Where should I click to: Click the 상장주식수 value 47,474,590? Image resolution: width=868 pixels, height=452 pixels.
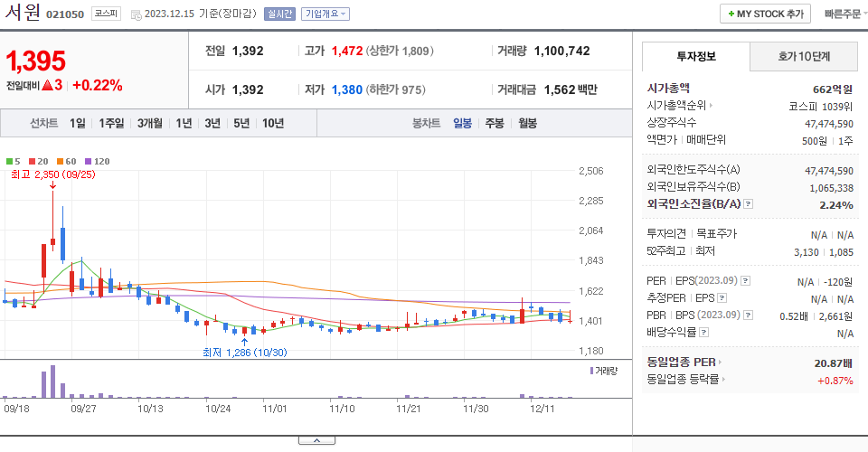click(x=829, y=124)
